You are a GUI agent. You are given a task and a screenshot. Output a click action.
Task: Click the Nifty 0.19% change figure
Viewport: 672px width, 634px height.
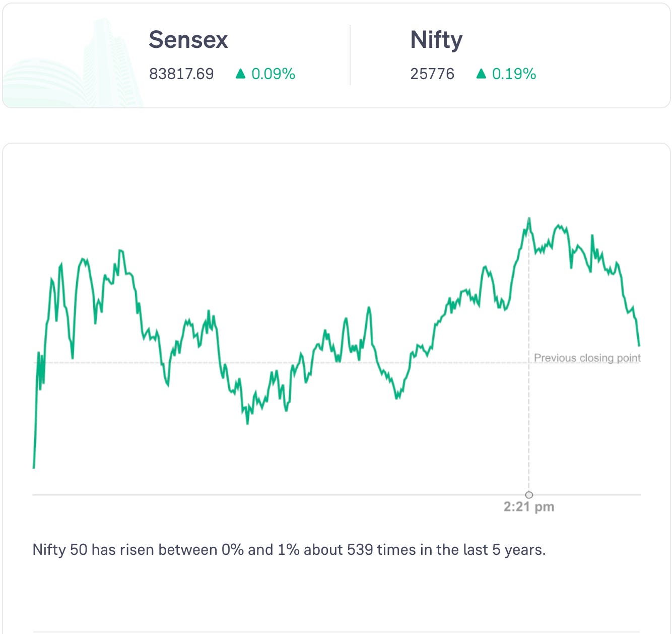[x=514, y=74]
